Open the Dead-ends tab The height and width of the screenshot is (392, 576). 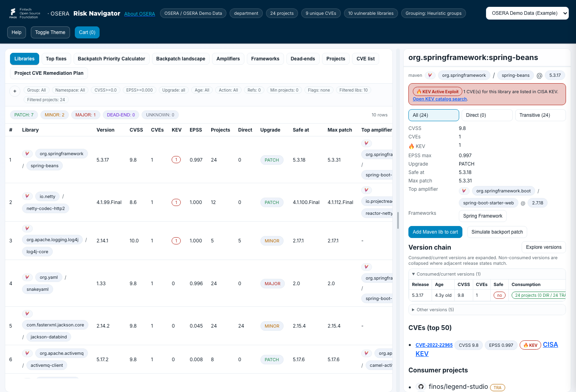tap(303, 59)
